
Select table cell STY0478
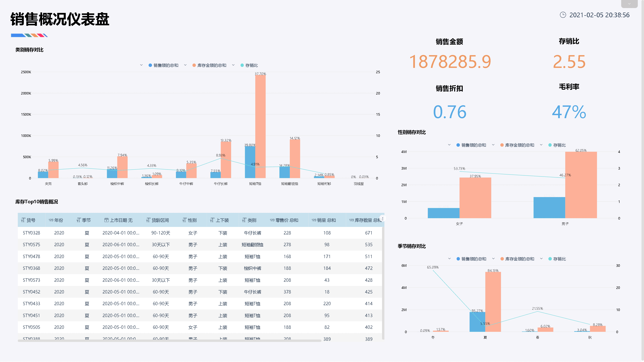(x=32, y=256)
